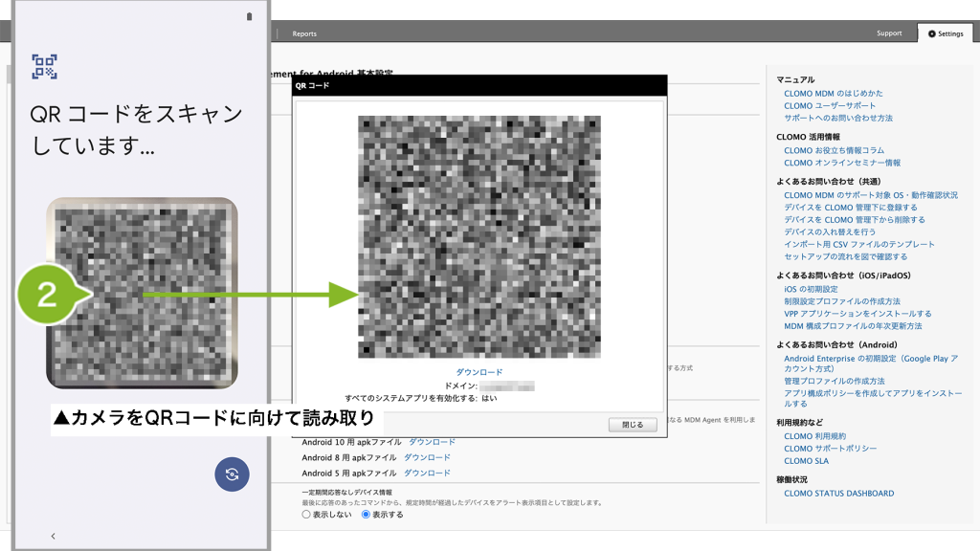Open CLOMO お役立ち情報コラム link
This screenshot has height=551, width=980.
point(835,150)
